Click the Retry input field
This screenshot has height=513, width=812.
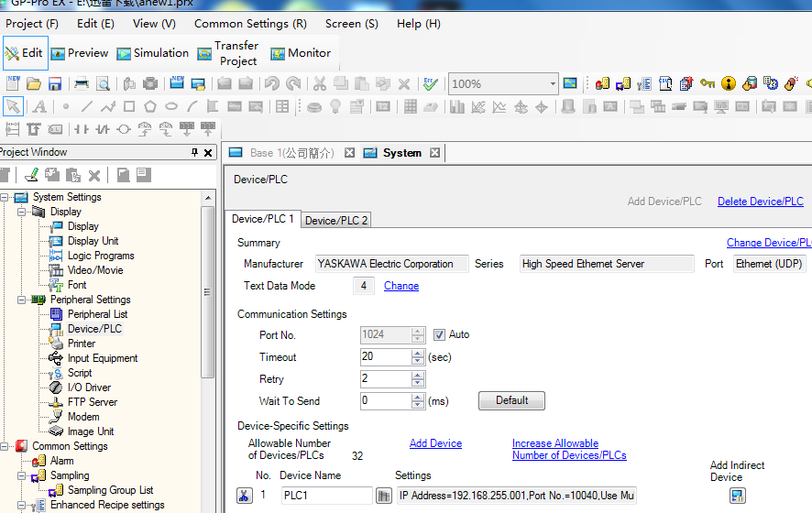[385, 379]
